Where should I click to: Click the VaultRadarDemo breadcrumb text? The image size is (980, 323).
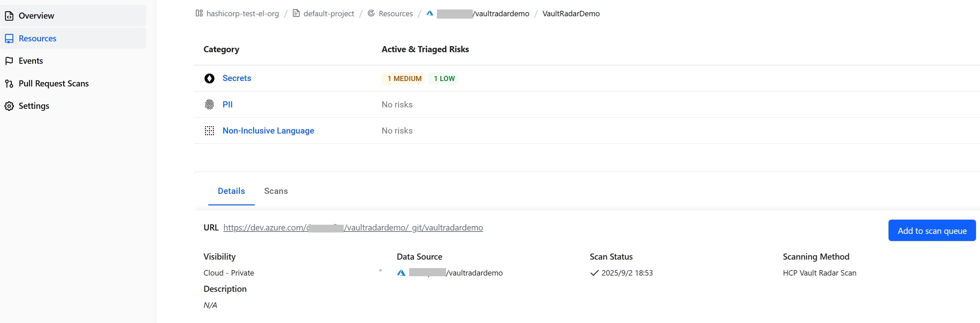[x=571, y=14]
